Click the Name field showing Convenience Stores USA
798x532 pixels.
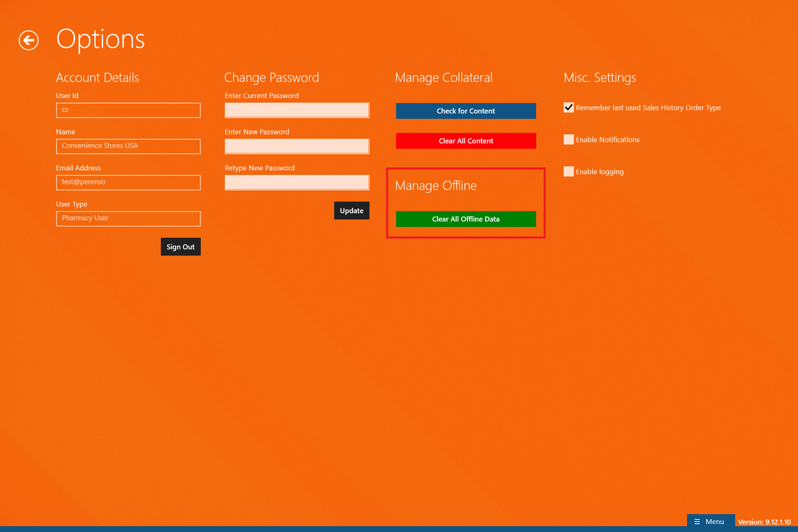pos(128,146)
